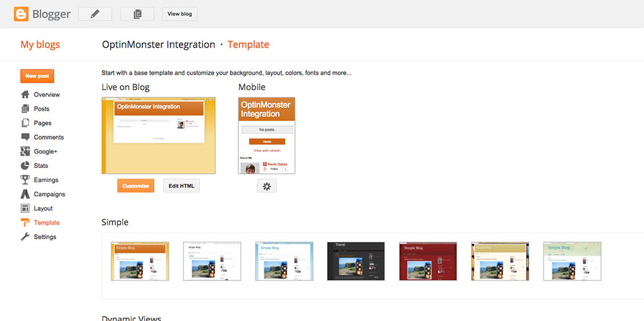Viewport: 644px width, 321px height.
Task: Click the View blog button
Action: coord(180,14)
